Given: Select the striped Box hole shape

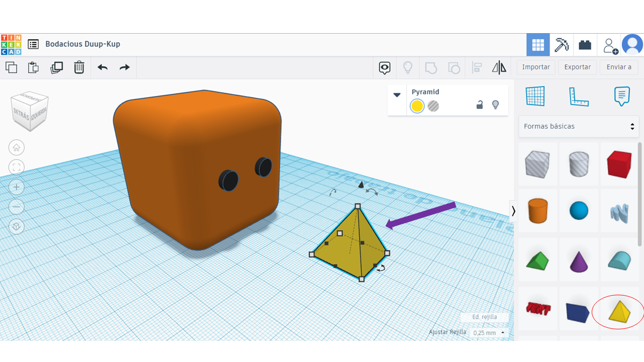Looking at the screenshot, I should point(537,164).
